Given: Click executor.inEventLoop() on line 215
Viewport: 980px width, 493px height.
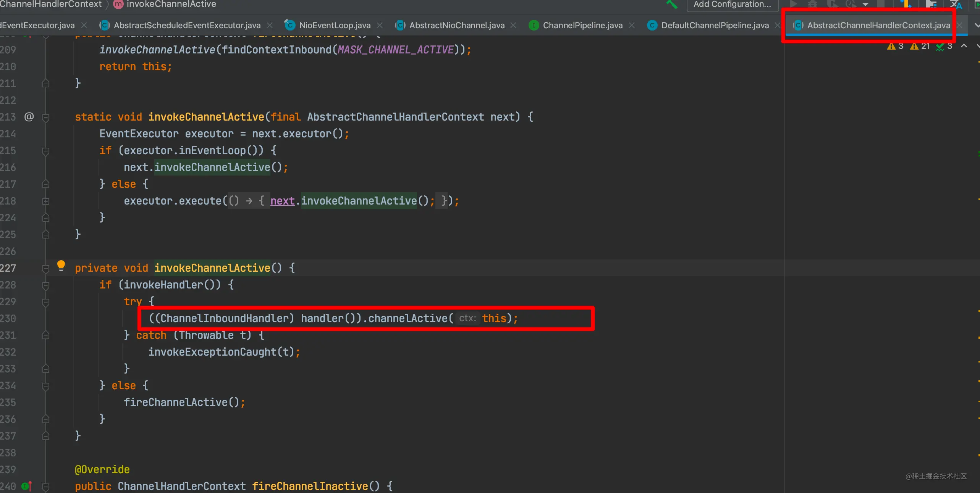Looking at the screenshot, I should 191,150.
